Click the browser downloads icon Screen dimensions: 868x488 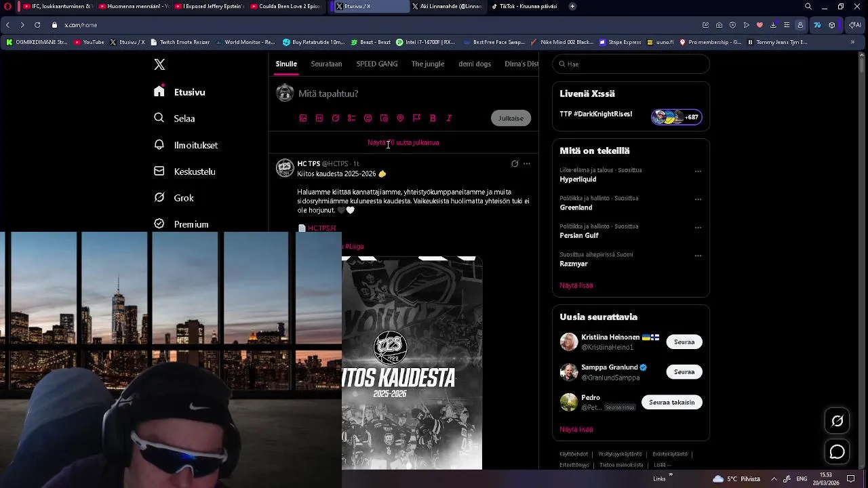(773, 25)
